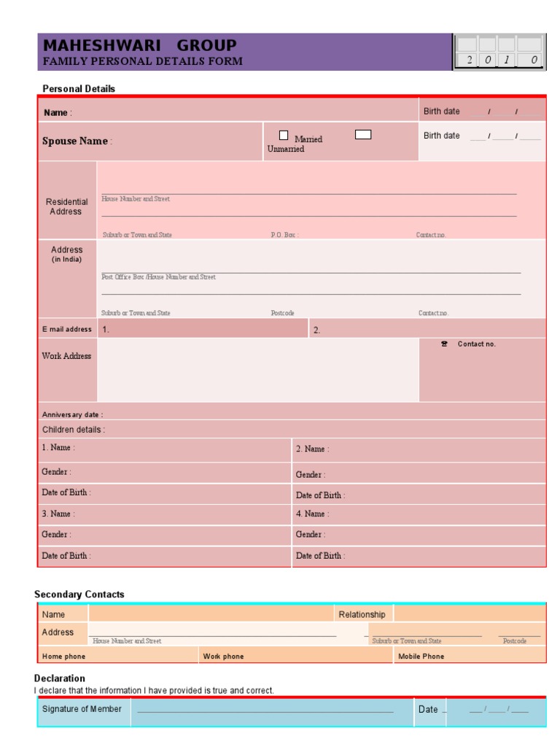Click the FAMILY PERSONAL DETAILS FORM subtitle
The image size is (560, 747).
pos(142,61)
